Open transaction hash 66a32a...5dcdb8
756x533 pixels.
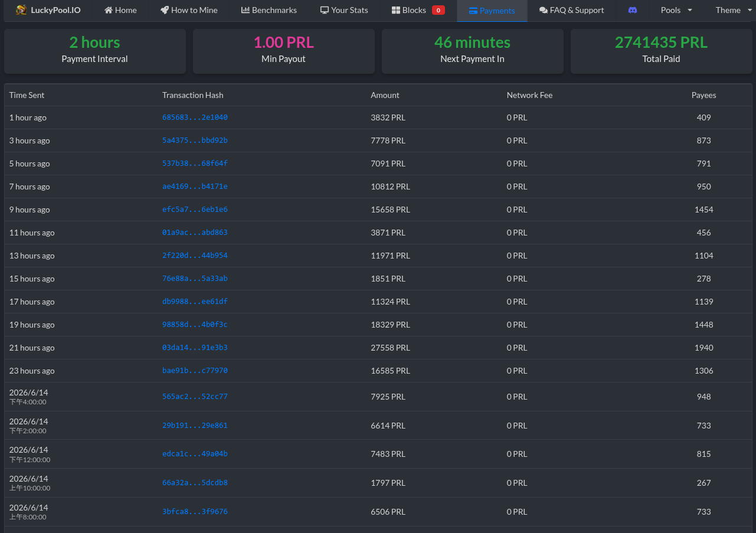click(195, 483)
